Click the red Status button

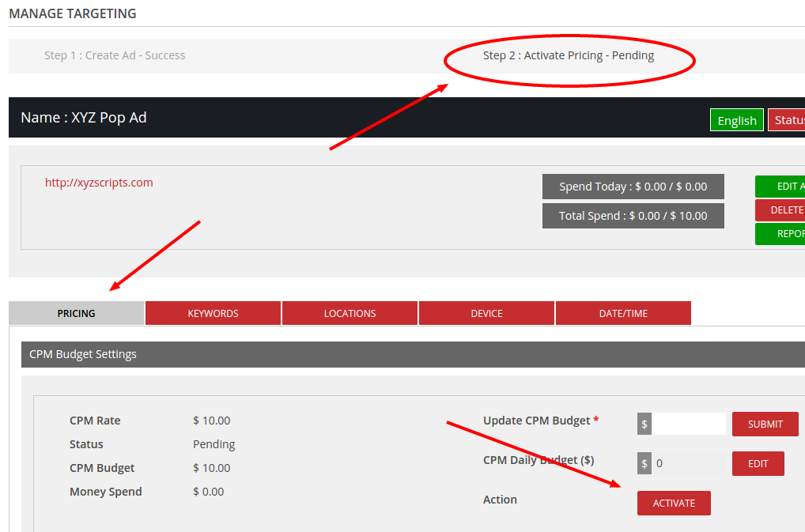(787, 120)
